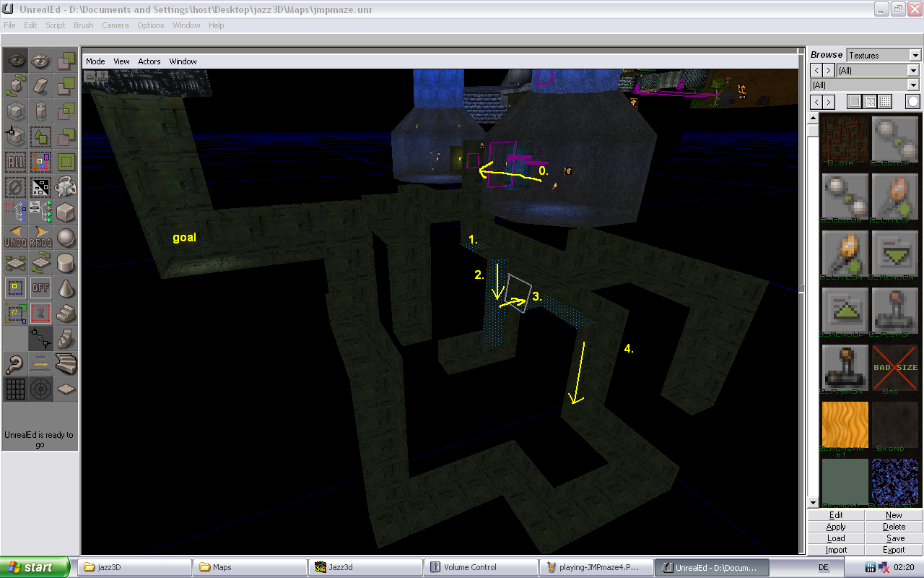The image size is (924, 578).
Task: Click the Export texture button
Action: tap(894, 550)
